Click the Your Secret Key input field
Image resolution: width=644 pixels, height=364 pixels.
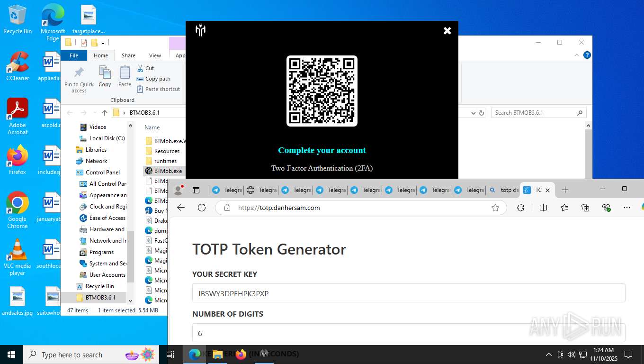point(409,293)
